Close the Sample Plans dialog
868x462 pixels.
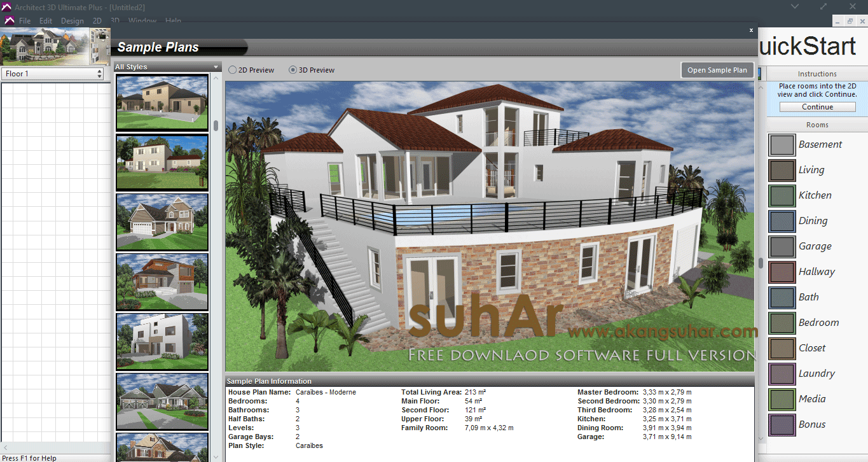pos(751,30)
